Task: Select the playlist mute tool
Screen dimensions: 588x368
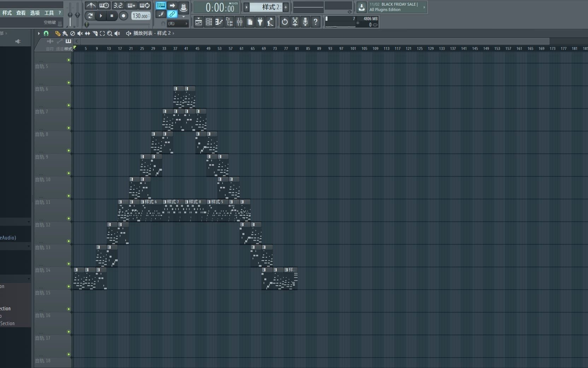Action: 80,33
